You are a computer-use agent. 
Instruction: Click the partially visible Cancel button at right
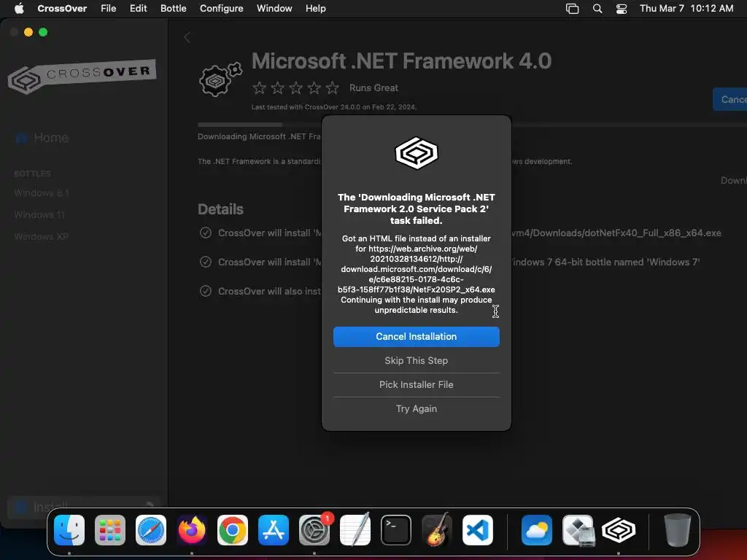point(729,99)
